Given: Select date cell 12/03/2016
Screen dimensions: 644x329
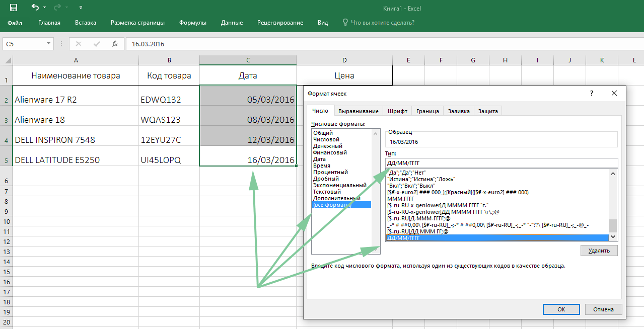Looking at the screenshot, I should [248, 136].
